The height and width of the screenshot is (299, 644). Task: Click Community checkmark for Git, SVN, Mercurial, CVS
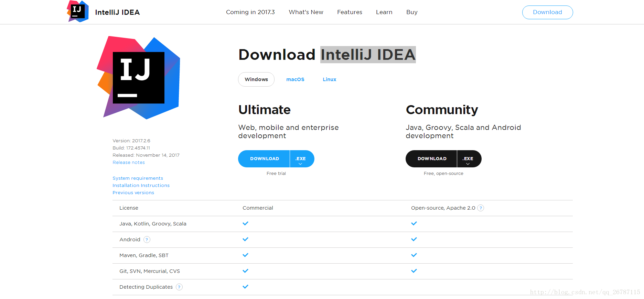tap(414, 271)
